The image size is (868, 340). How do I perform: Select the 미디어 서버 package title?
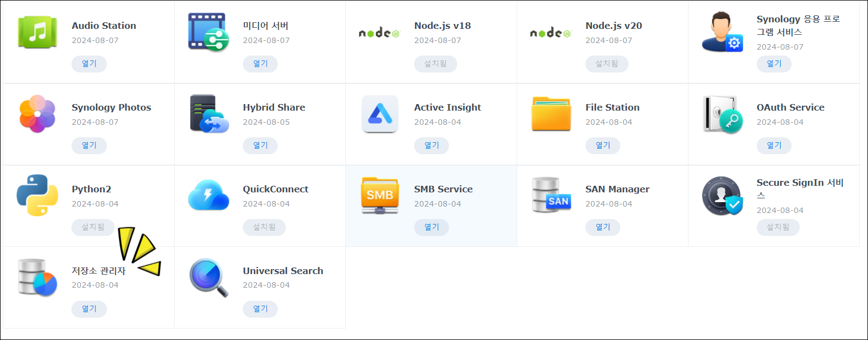(266, 26)
